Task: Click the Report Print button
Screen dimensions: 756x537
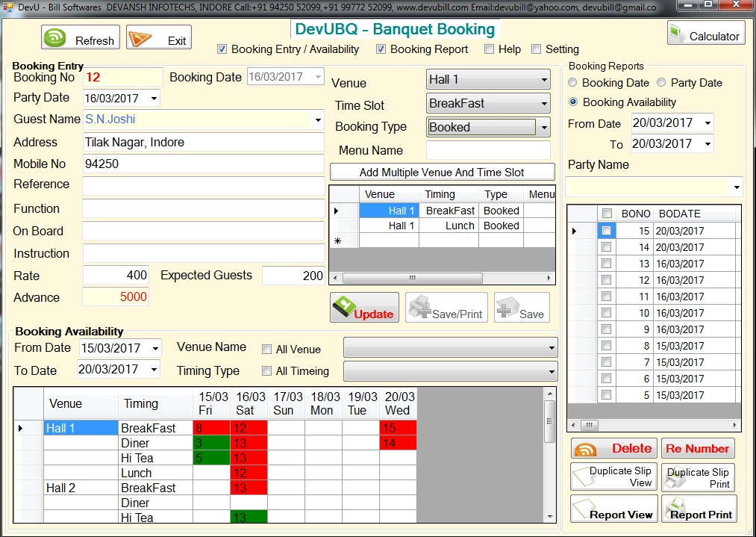Action: click(698, 509)
